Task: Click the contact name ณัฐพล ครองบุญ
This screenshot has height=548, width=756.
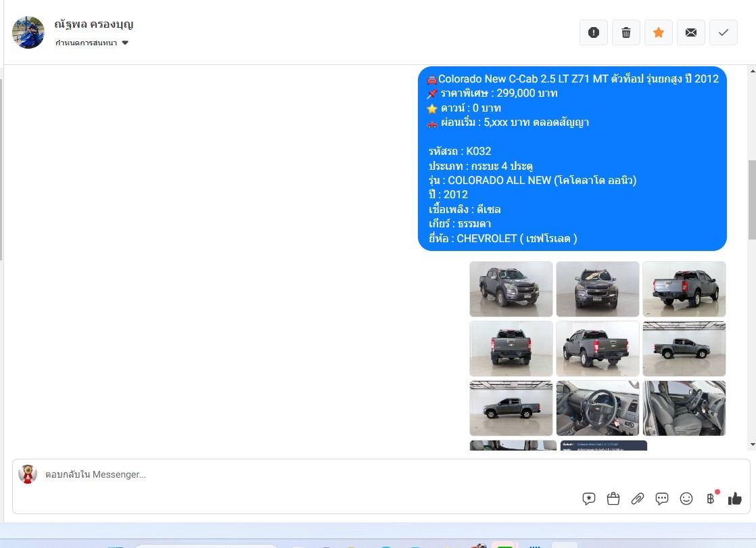Action: [x=93, y=24]
